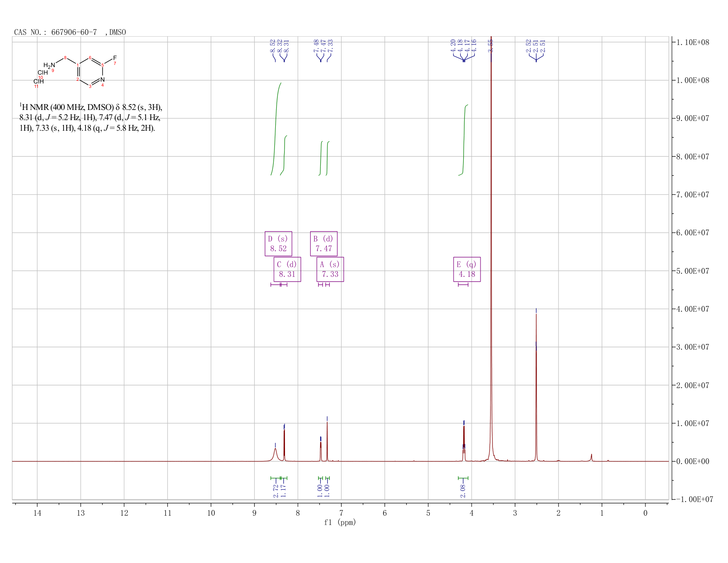Click the 14 ppm axis tick label
Viewport: 728px width, 563px height.
(37, 513)
